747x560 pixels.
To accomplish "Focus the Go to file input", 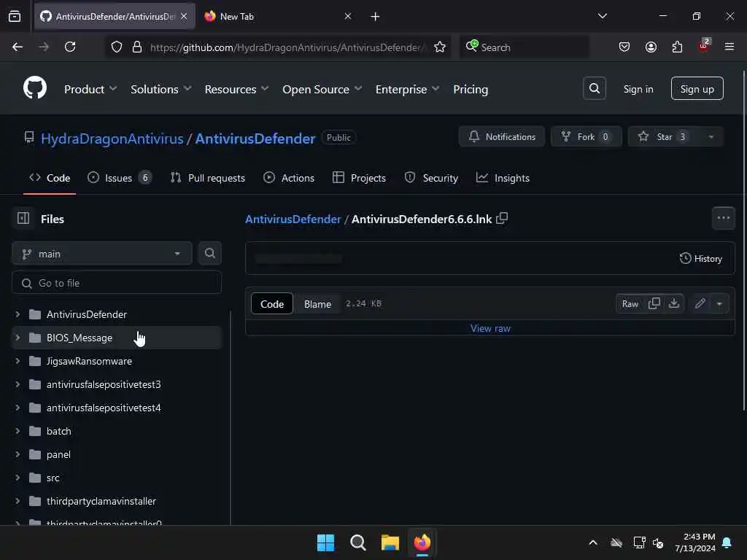I will pyautogui.click(x=117, y=283).
